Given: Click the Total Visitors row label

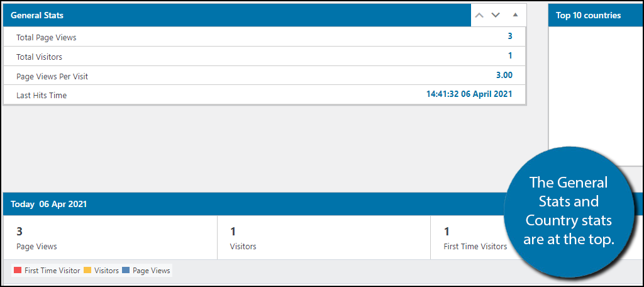Looking at the screenshot, I should click(39, 57).
